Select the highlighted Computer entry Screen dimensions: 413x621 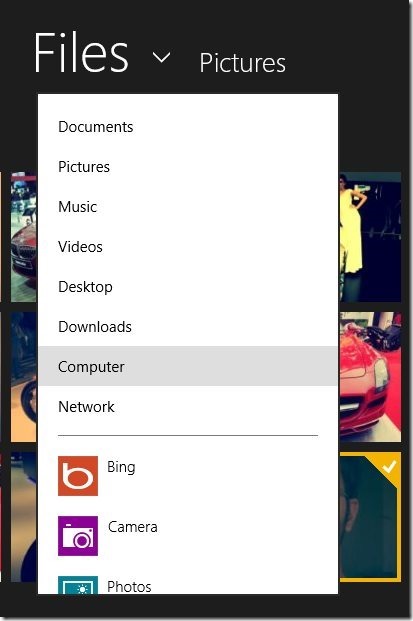(x=188, y=366)
